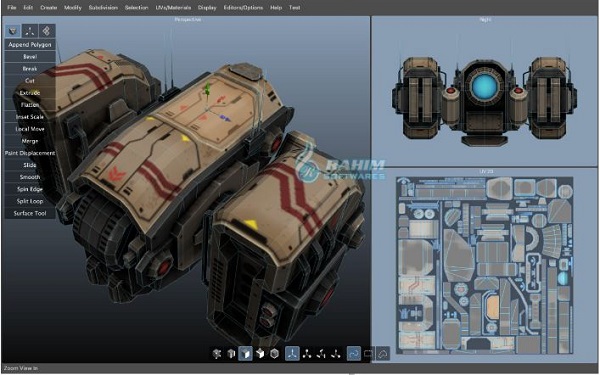Click the UV 2D texture layout view
The image size is (600, 375).
[x=484, y=264]
